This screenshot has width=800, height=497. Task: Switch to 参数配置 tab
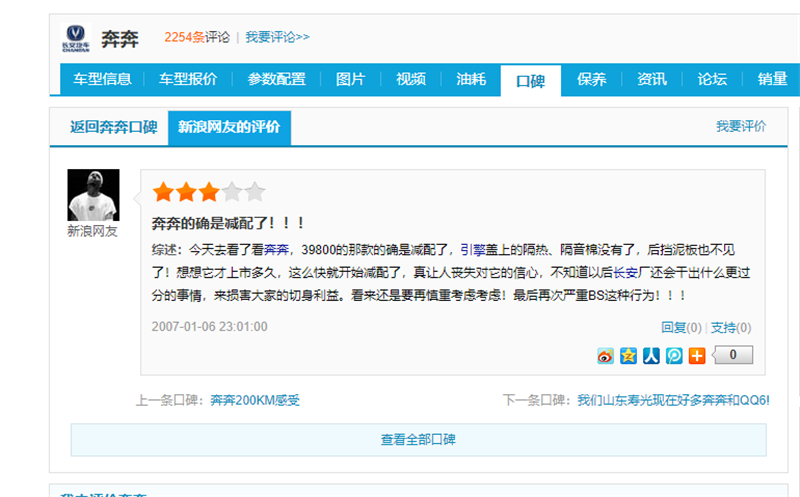(277, 79)
